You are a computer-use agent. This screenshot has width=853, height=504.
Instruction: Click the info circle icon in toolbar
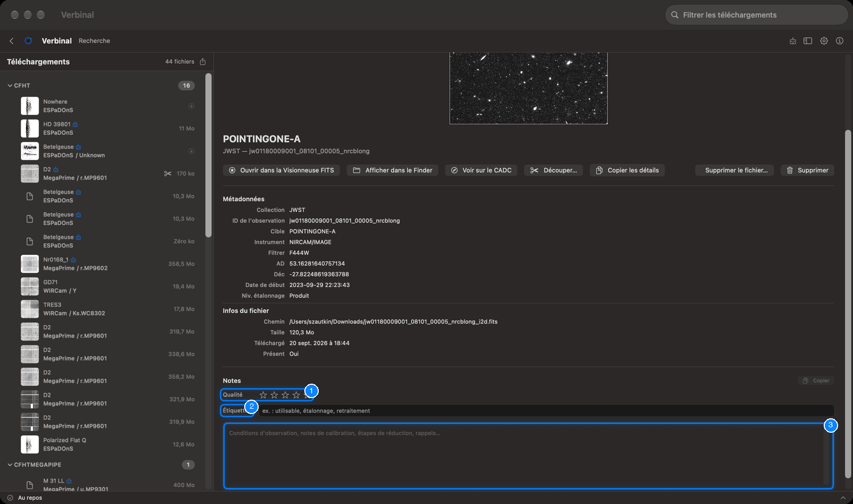840,41
